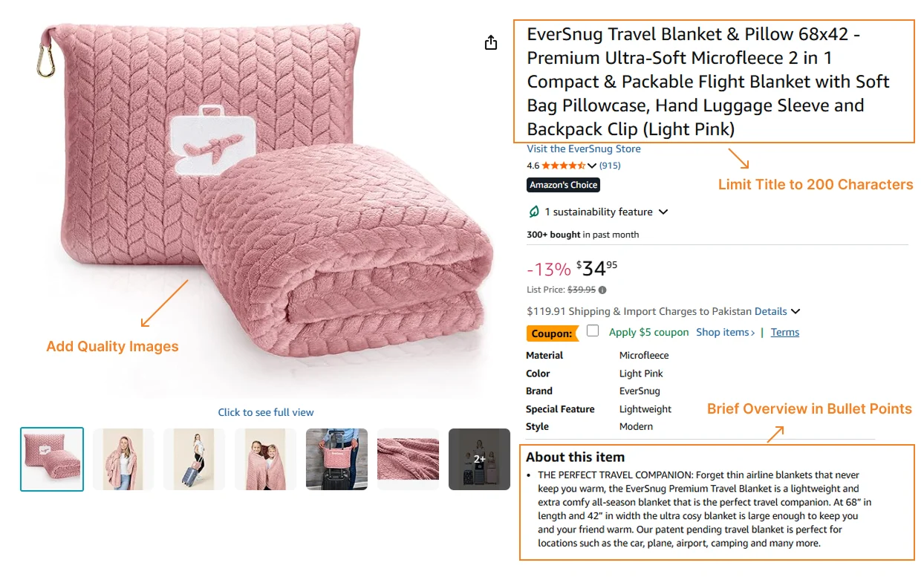
Task: Open the 2+ more images thumbnail
Action: click(479, 459)
